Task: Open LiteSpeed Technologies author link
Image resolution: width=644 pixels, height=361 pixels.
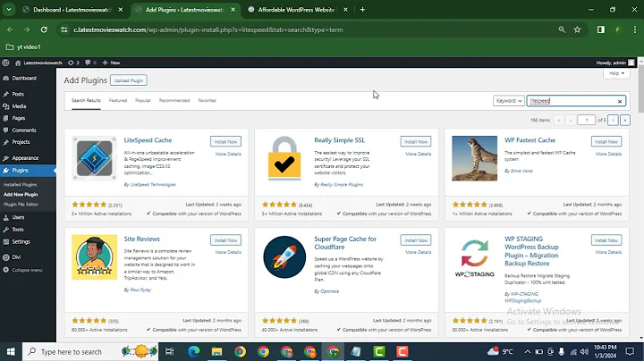Action: [153, 185]
